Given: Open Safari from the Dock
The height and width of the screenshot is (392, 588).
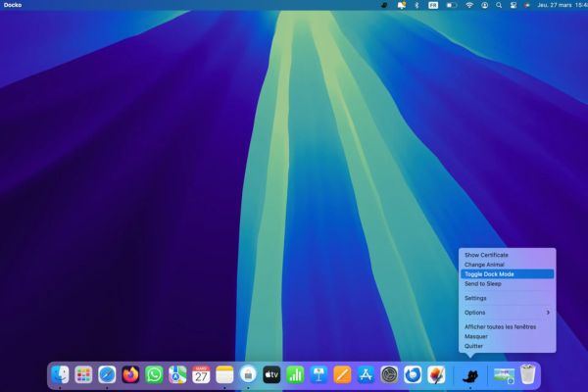Looking at the screenshot, I should pyautogui.click(x=107, y=374).
